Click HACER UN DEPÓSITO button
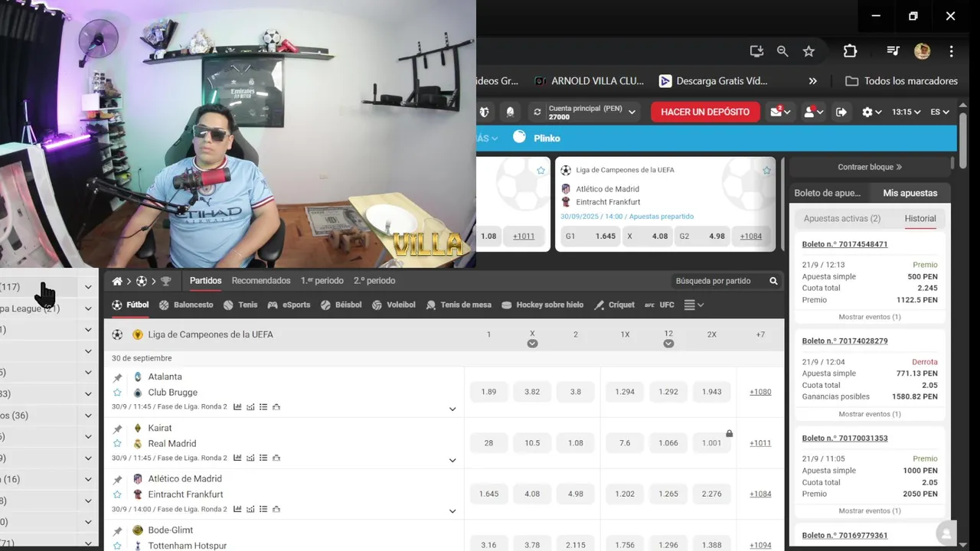This screenshot has width=980, height=551. [x=705, y=112]
